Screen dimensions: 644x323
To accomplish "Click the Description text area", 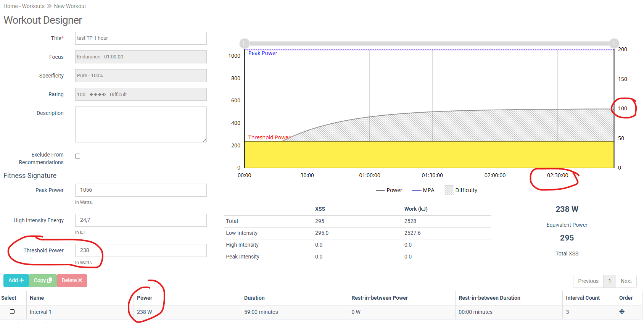I will 141,124.
